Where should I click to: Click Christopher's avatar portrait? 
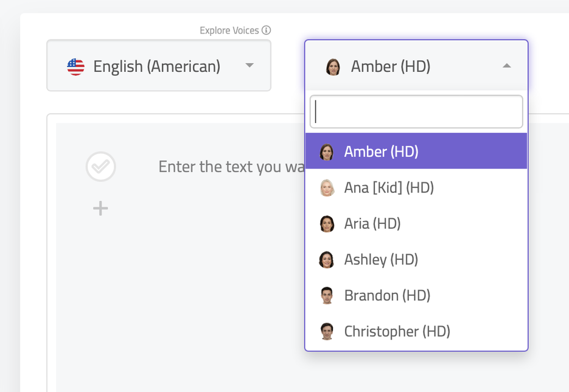(327, 331)
